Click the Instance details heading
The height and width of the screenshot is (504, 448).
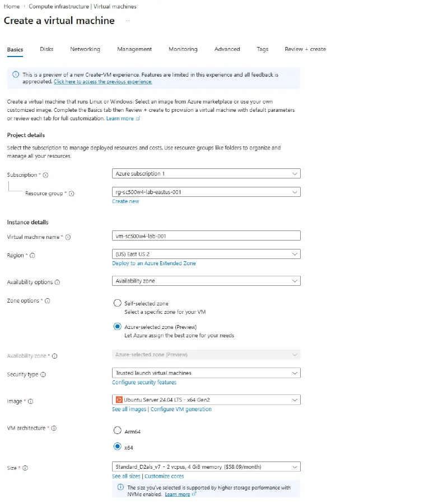point(27,223)
